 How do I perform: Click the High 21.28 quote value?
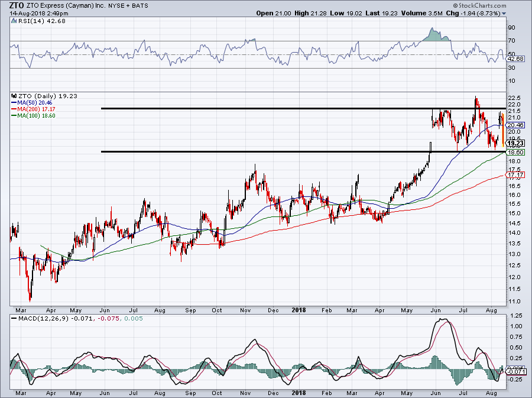[310, 13]
